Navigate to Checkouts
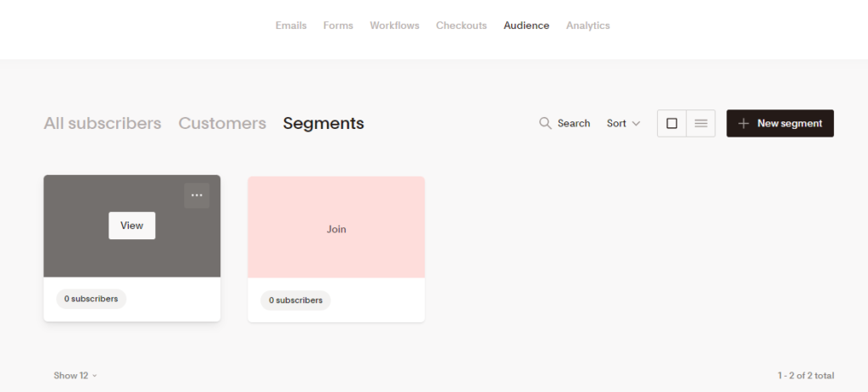Screen dimensions: 868x392 pyautogui.click(x=461, y=25)
